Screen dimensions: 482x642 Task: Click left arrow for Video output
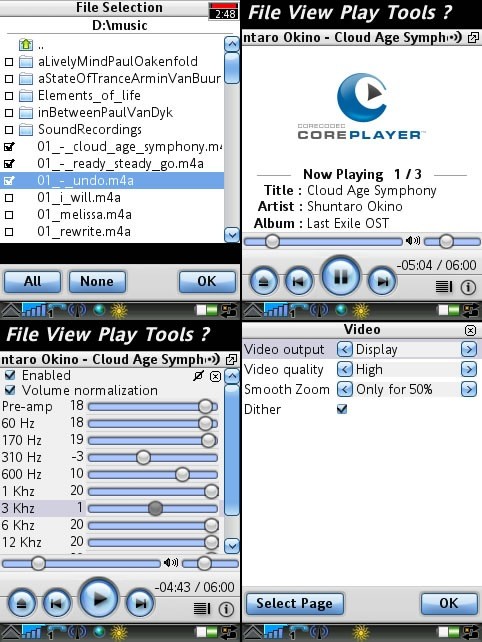[344, 349]
